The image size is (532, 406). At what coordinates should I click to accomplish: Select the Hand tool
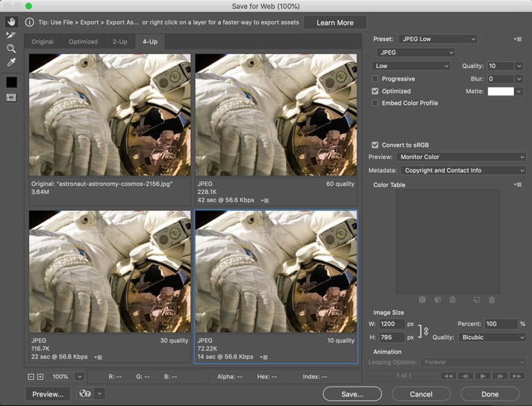[x=11, y=22]
